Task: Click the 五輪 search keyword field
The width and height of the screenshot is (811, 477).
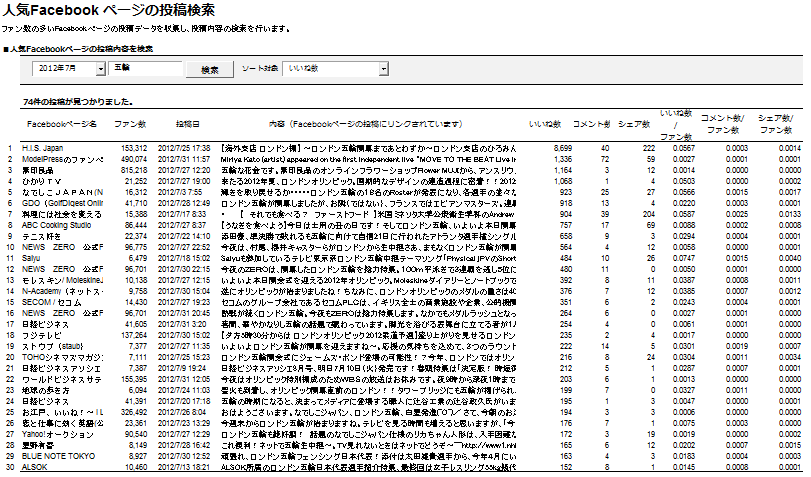Action: [145, 68]
